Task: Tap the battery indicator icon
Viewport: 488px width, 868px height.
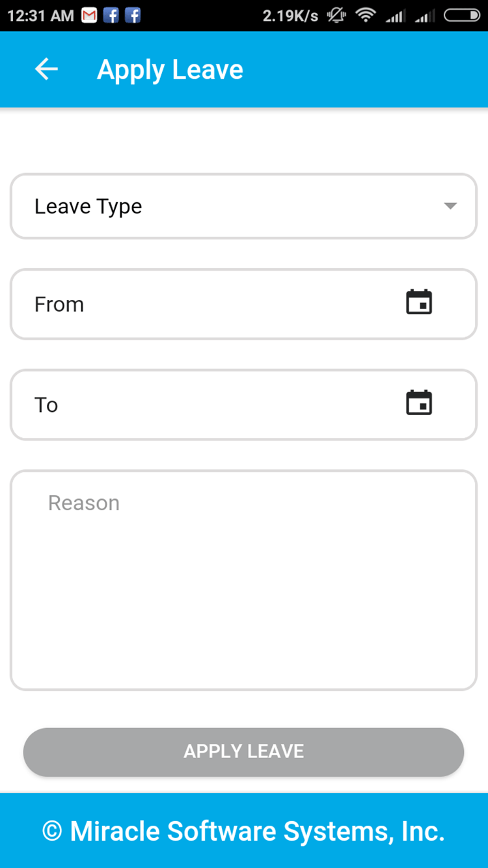Action: [461, 16]
